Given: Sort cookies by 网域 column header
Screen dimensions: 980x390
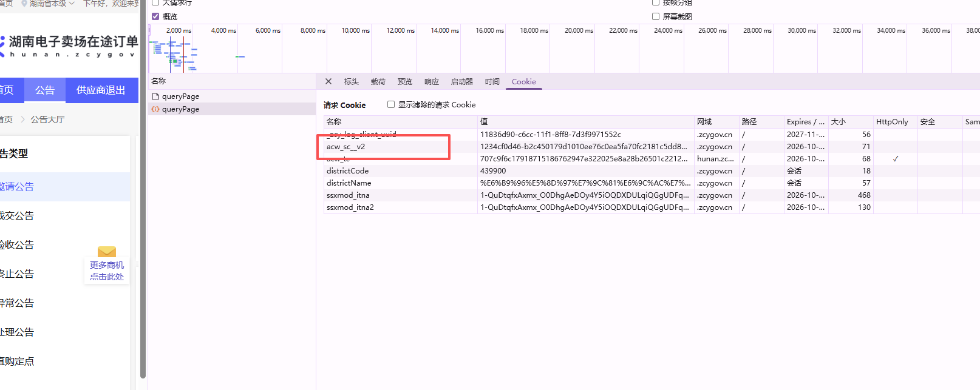Looking at the screenshot, I should point(716,122).
